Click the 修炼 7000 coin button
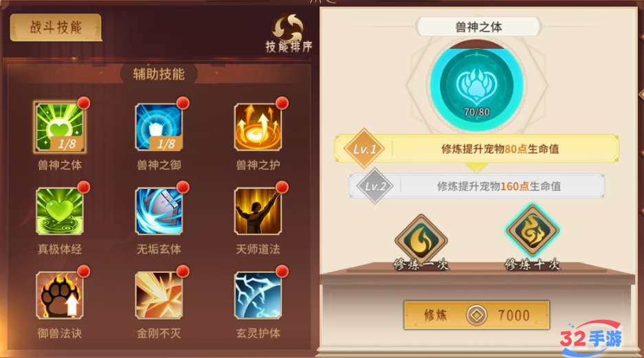The image size is (644, 358). click(x=476, y=315)
